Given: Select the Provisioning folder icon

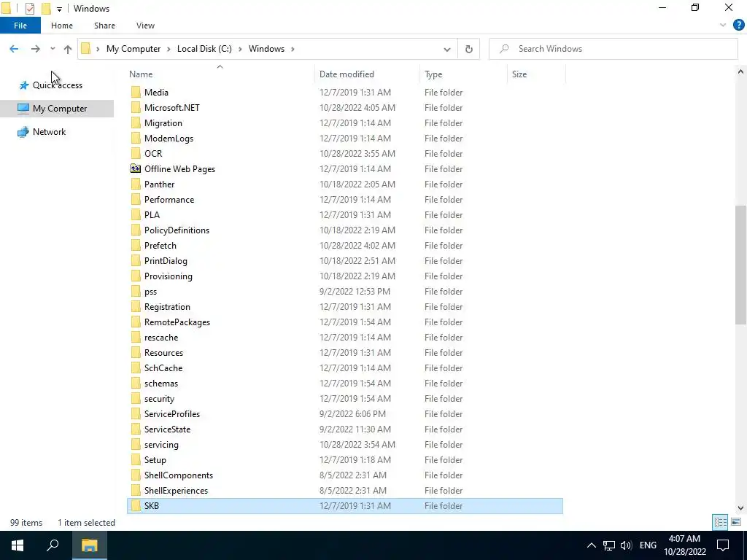Looking at the screenshot, I should pos(136,276).
